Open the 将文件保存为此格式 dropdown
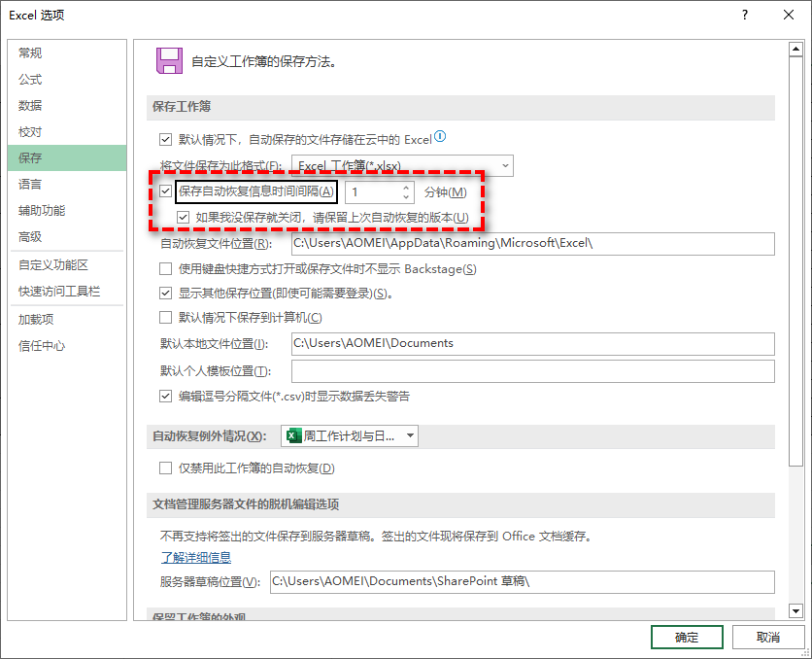The height and width of the screenshot is (659, 812). pyautogui.click(x=504, y=165)
